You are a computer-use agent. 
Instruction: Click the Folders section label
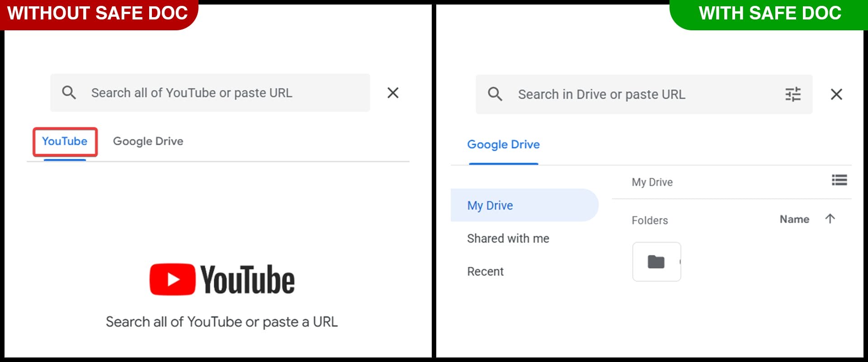650,220
